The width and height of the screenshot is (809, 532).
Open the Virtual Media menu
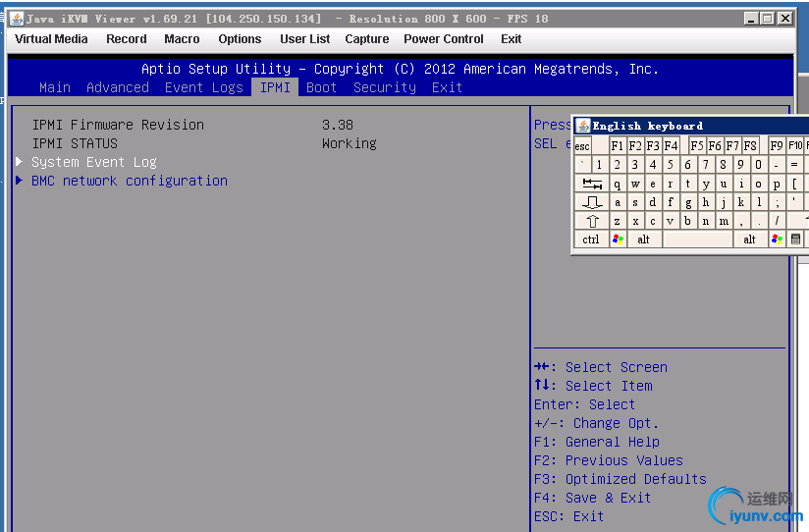[x=51, y=39]
